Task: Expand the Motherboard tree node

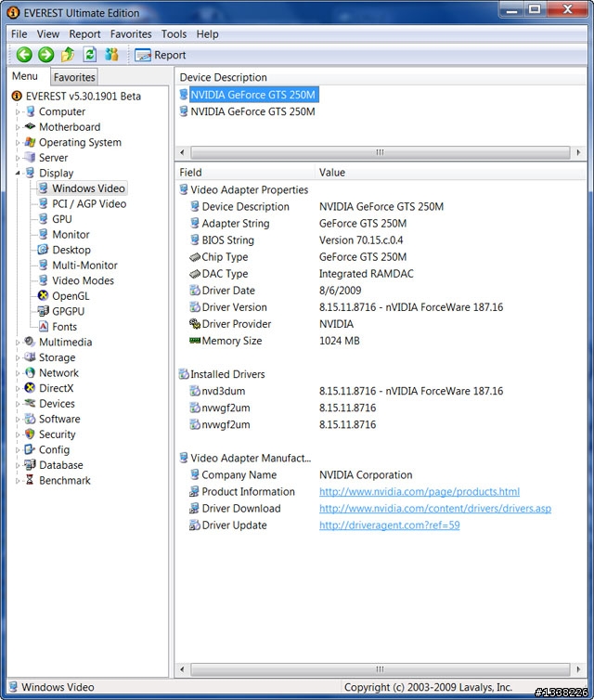Action: click(x=18, y=127)
